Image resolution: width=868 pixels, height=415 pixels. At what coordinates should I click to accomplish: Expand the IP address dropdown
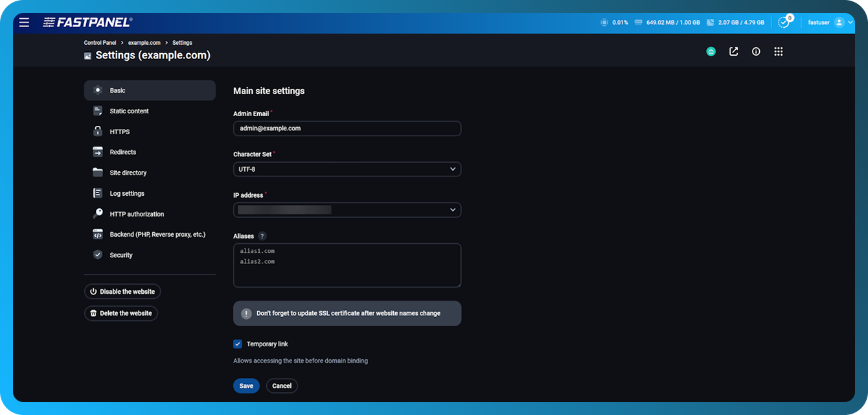click(347, 209)
